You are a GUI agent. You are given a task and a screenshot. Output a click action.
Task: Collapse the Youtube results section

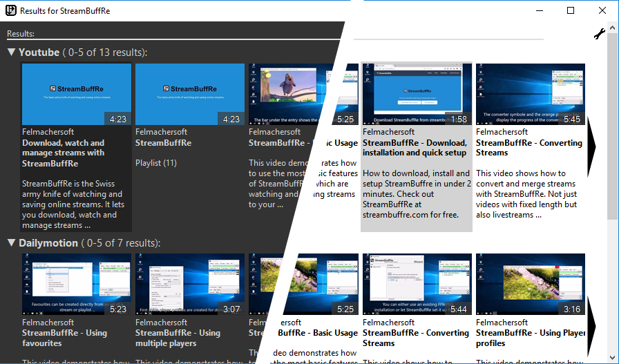click(12, 52)
